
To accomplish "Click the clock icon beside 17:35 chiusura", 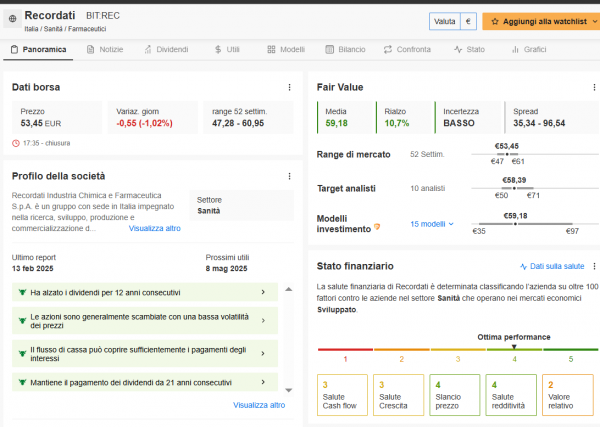I will [x=16, y=143].
